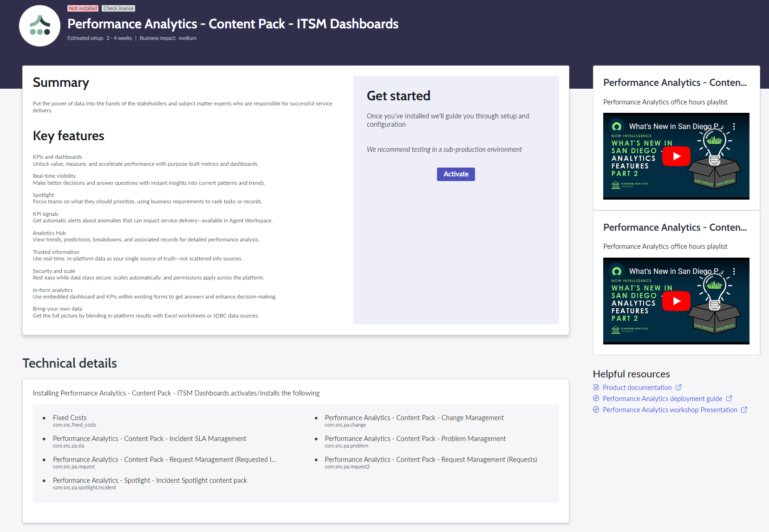This screenshot has width=769, height=532.
Task: Select Incident SLA Management plugin entry
Action: 150,439
